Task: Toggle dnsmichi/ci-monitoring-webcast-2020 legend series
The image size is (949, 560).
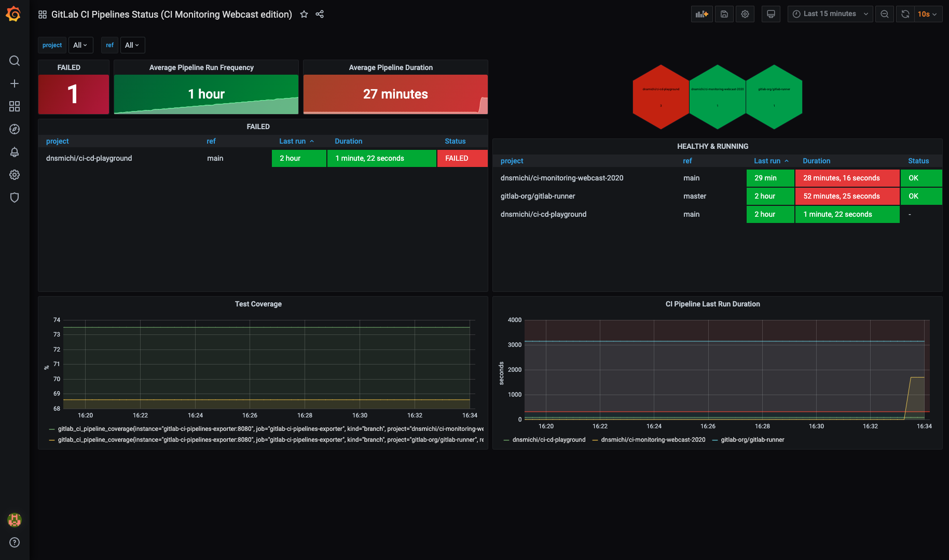Action: point(653,440)
